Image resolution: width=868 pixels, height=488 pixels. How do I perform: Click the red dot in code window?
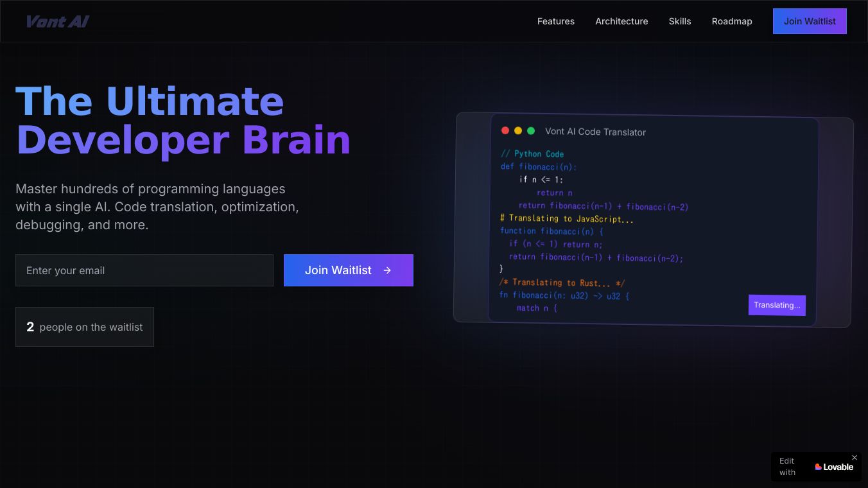click(505, 130)
